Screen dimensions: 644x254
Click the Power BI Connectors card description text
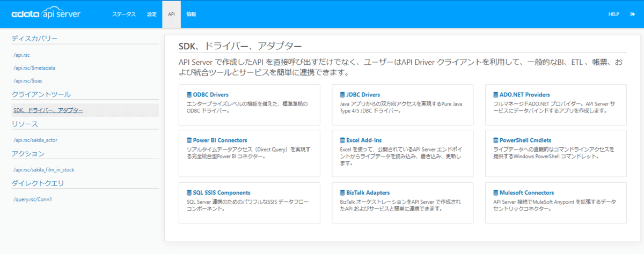247,153
